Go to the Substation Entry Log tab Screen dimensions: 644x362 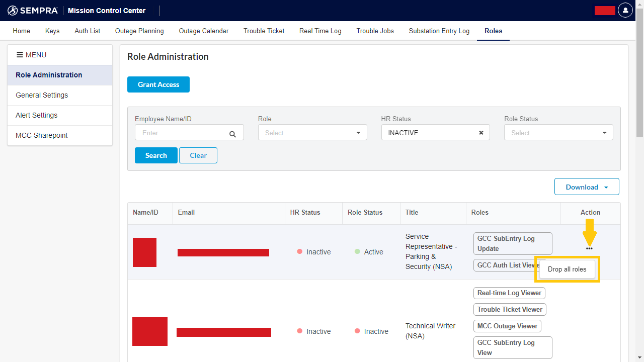pos(439,31)
